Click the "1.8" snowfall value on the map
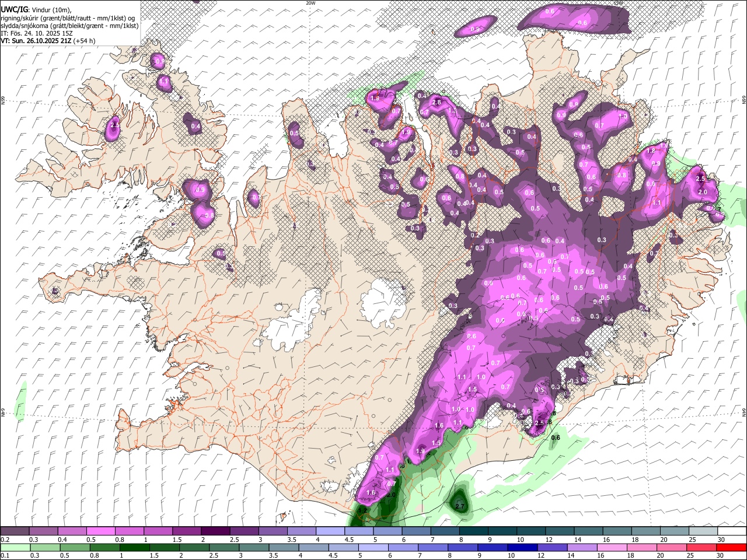Image resolution: width=747 pixels, height=560 pixels. coord(652,150)
